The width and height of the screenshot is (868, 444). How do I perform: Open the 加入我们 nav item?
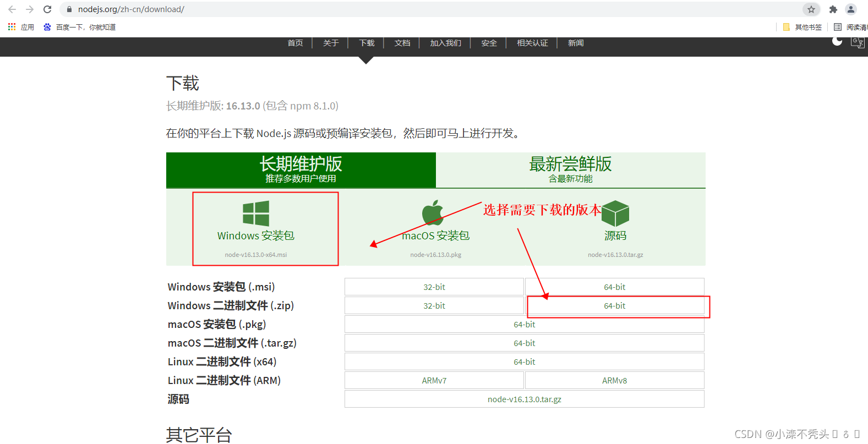coord(446,43)
